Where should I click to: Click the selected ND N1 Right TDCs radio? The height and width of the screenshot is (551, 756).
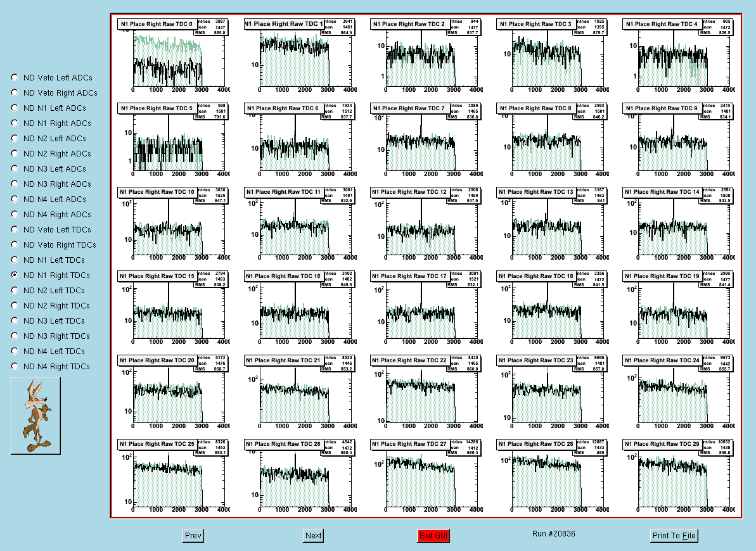pos(15,275)
